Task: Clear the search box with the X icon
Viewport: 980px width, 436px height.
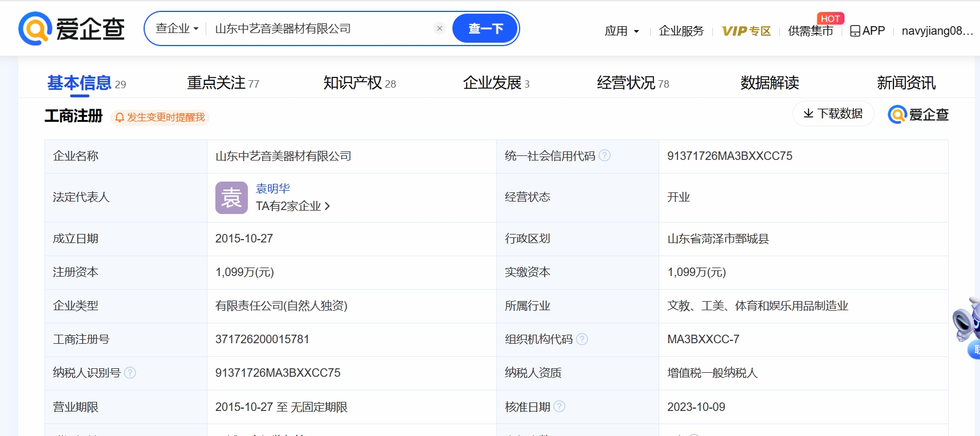Action: (439, 28)
